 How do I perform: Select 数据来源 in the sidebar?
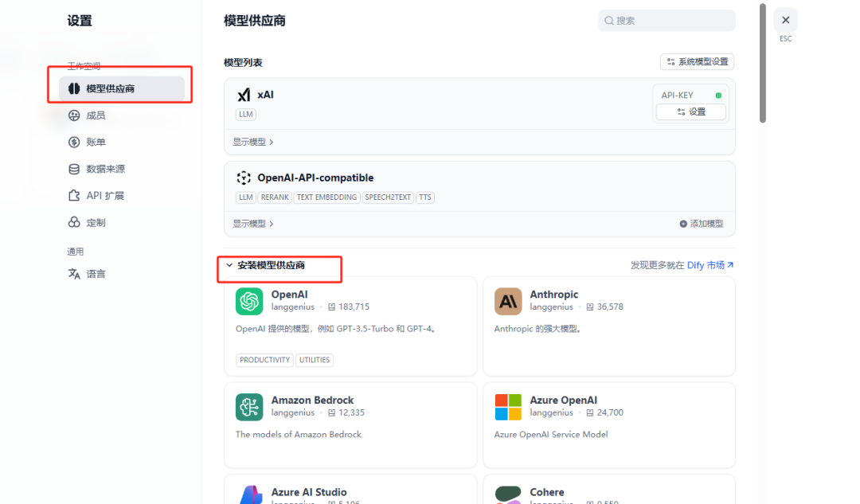coord(105,169)
